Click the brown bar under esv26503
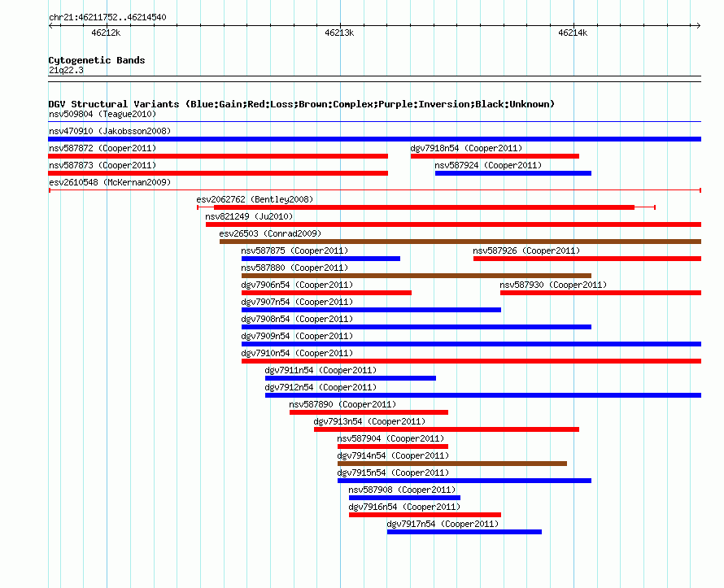Image resolution: width=724 pixels, height=588 pixels. coord(460,242)
